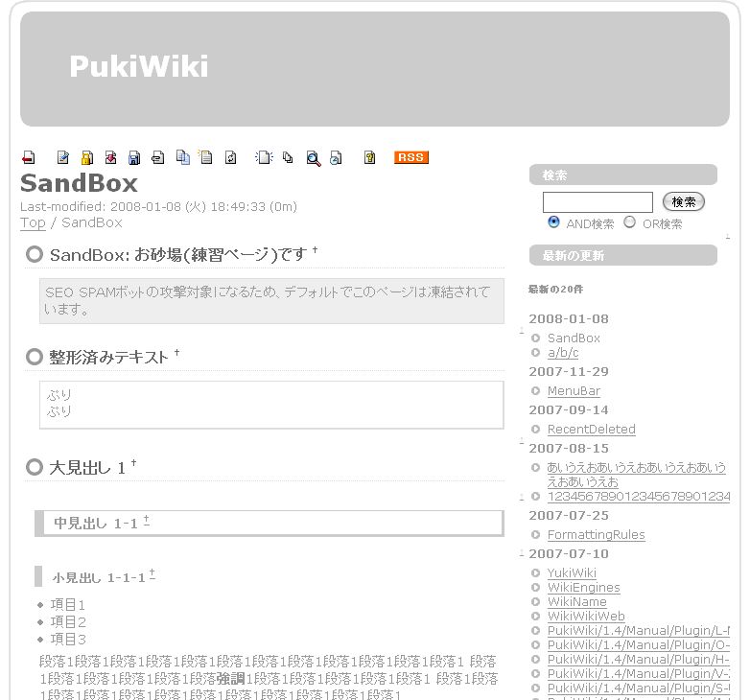
Task: Click the Reload page icon
Action: 230,158
